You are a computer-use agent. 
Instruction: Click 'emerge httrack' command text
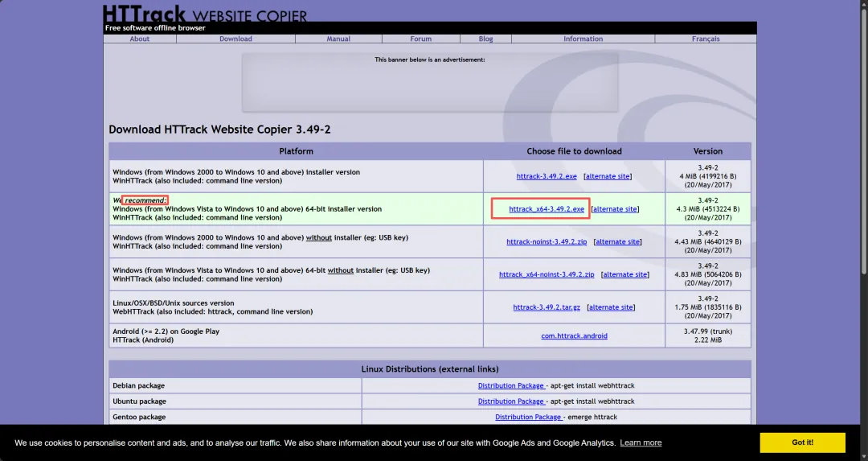(593, 417)
